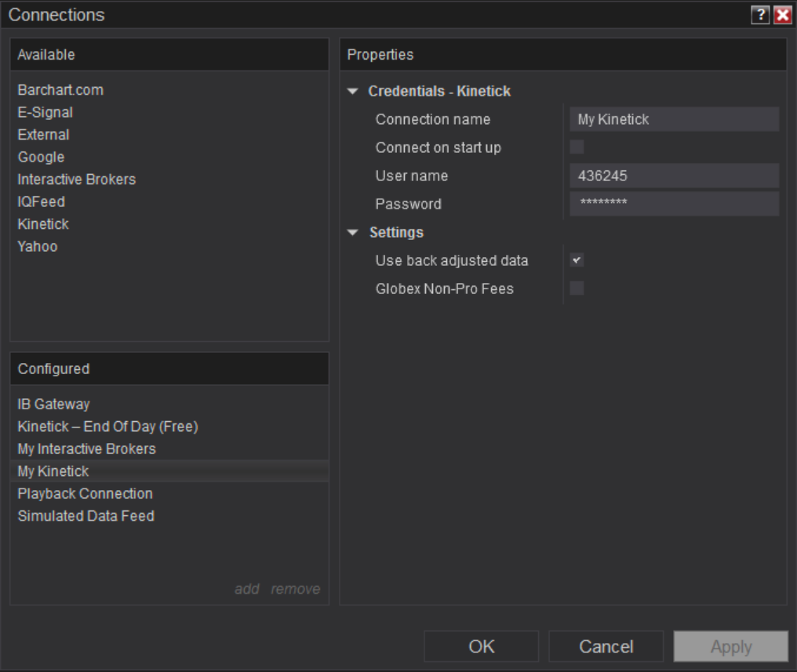Click the remove link

[296, 589]
